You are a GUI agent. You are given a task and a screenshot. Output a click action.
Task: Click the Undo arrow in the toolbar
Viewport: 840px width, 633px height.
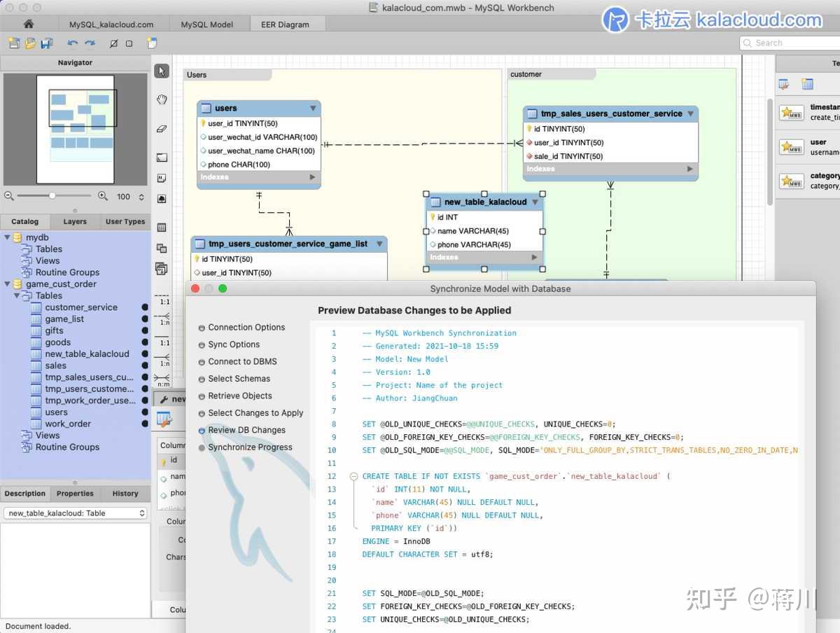pyautogui.click(x=72, y=43)
